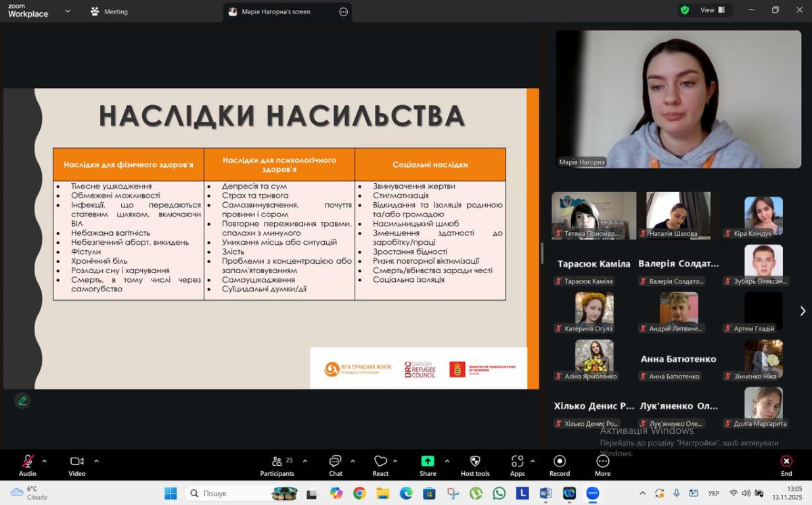
Task: Switch to the Meeting tab
Action: pyautogui.click(x=109, y=11)
